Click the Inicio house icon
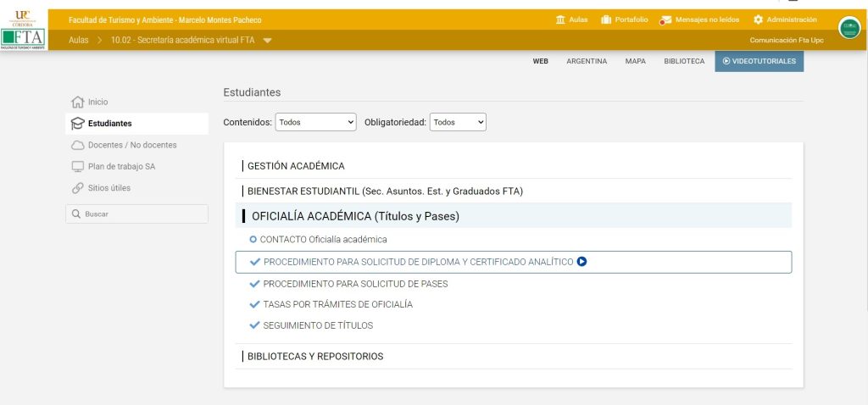868x405 pixels. (78, 102)
